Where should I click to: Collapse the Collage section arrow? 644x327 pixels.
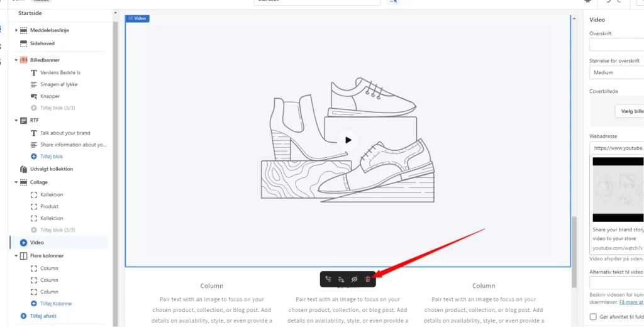click(x=16, y=182)
